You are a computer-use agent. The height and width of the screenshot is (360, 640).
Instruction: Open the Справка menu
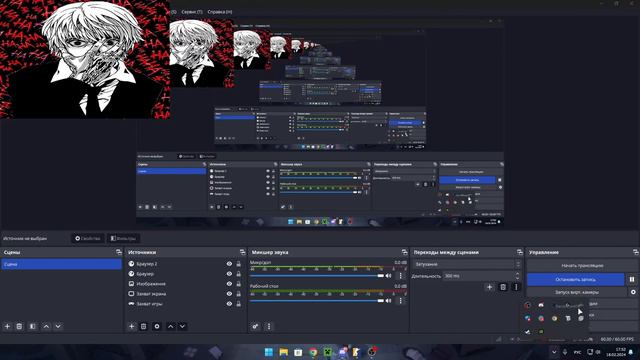click(x=220, y=12)
